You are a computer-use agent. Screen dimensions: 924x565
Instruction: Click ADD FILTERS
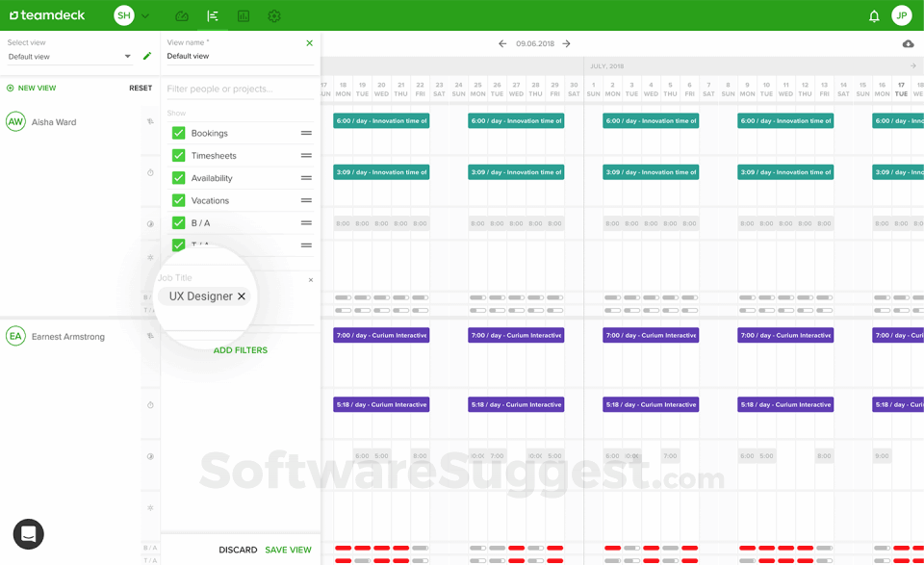click(241, 350)
